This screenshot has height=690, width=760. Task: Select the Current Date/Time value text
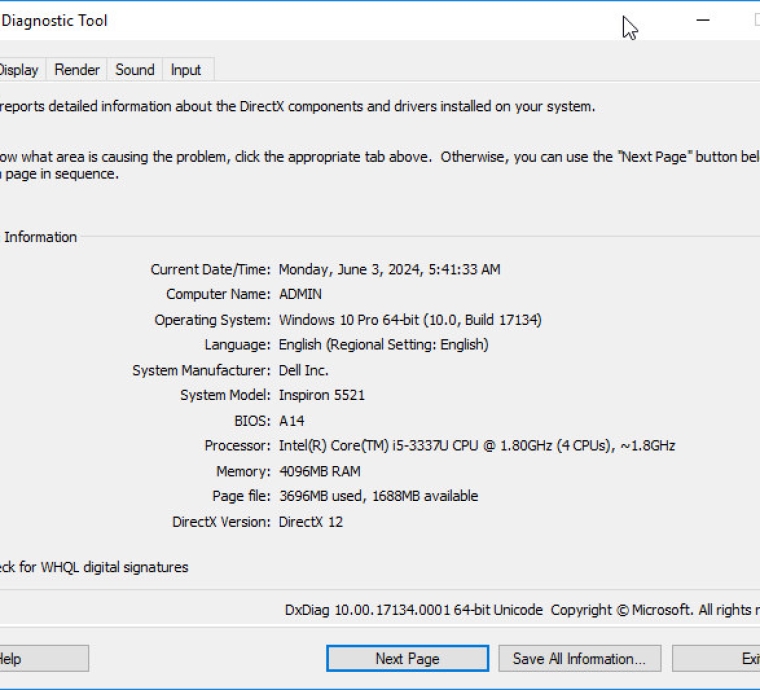pyautogui.click(x=389, y=269)
